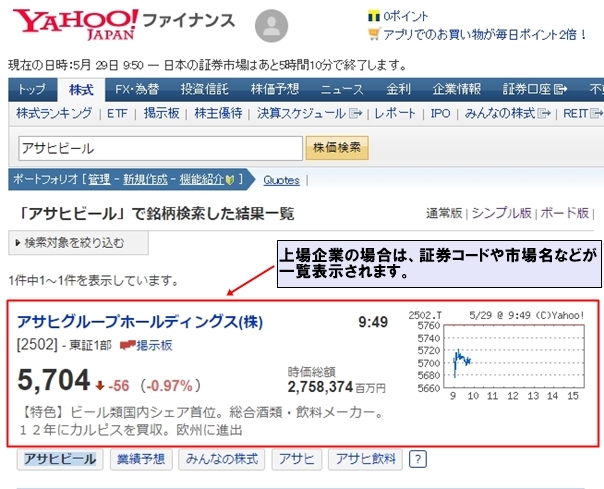The height and width of the screenshot is (489, 604).
Task: Switch to ボード版 view
Action: (565, 213)
